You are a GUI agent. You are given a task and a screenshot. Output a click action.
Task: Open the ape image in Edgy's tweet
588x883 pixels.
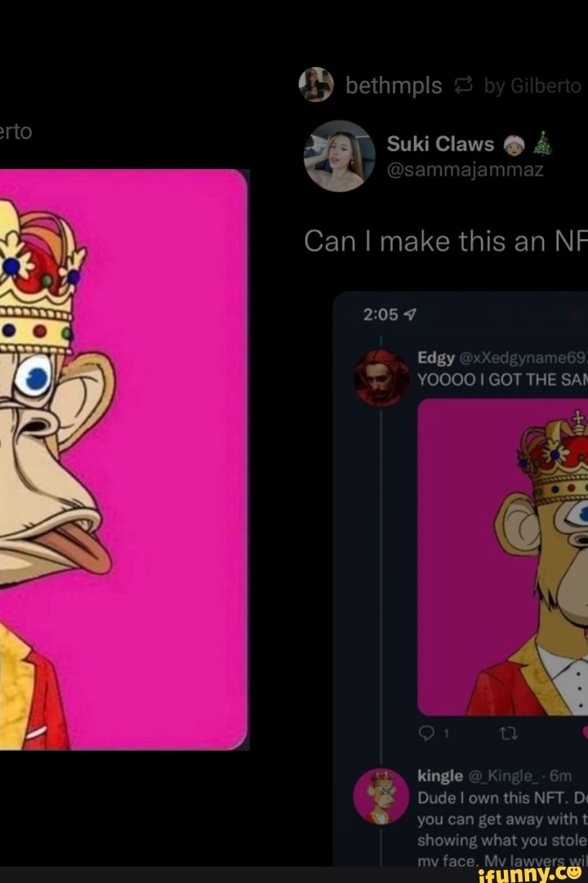(503, 557)
